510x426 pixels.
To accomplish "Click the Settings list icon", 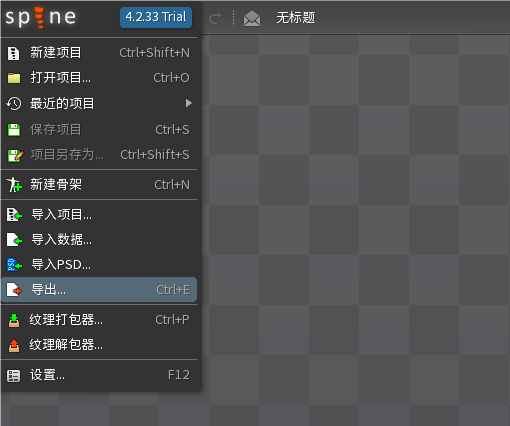I will (14, 376).
